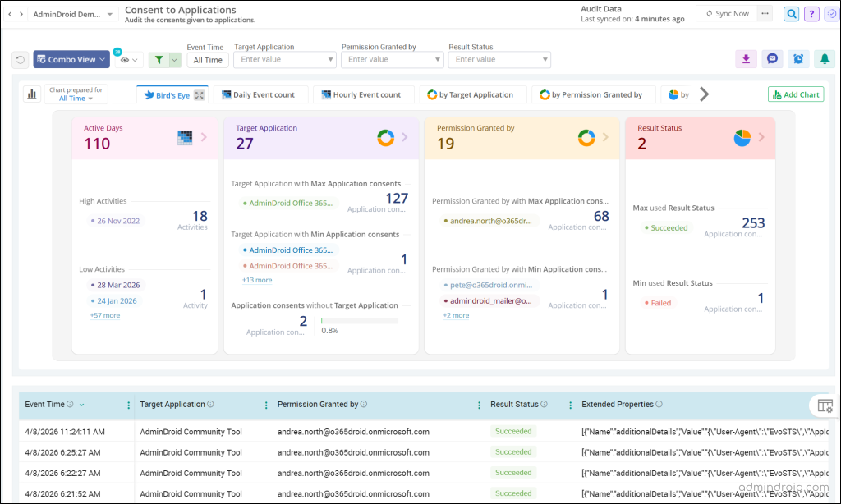Screen dimensions: 841x504
Task: Open table column settings icon
Action: point(825,405)
